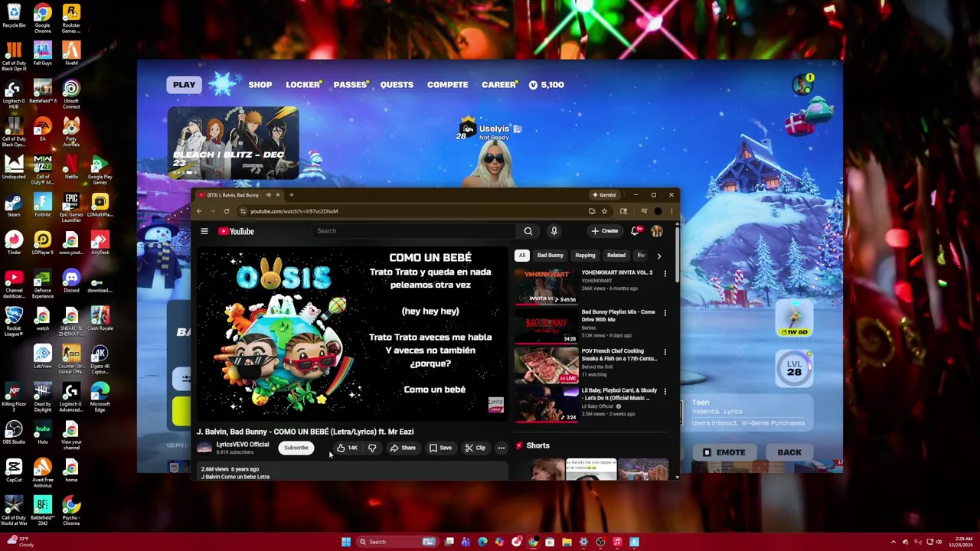This screenshot has height=551, width=980.
Task: Go to the YouTube home logo
Action: click(x=236, y=231)
